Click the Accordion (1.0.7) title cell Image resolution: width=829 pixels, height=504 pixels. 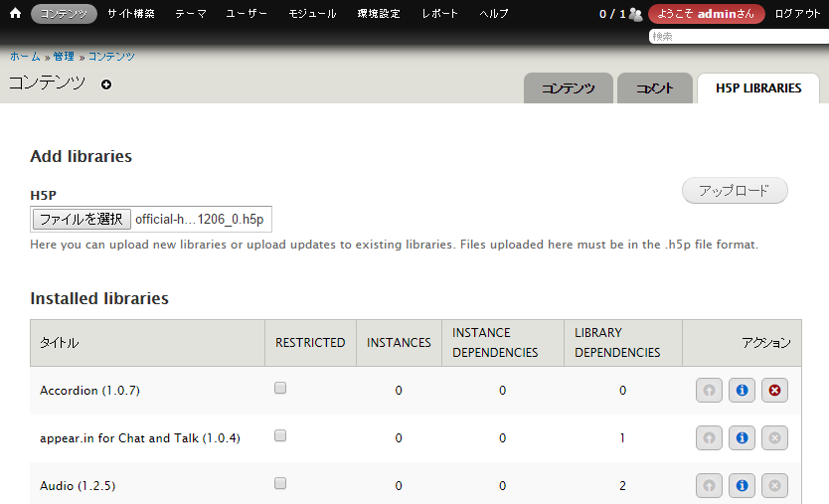89,391
